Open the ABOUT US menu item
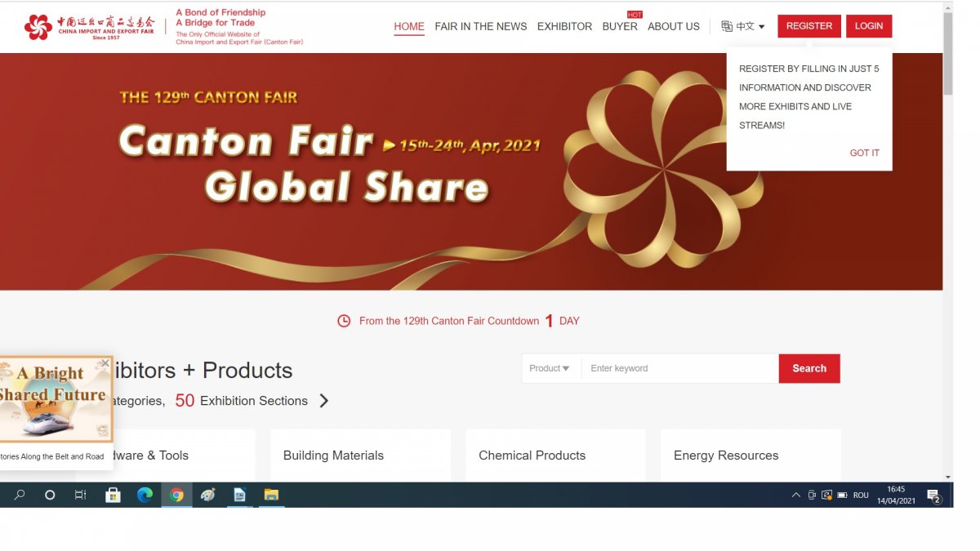This screenshot has height=551, width=980. [674, 26]
